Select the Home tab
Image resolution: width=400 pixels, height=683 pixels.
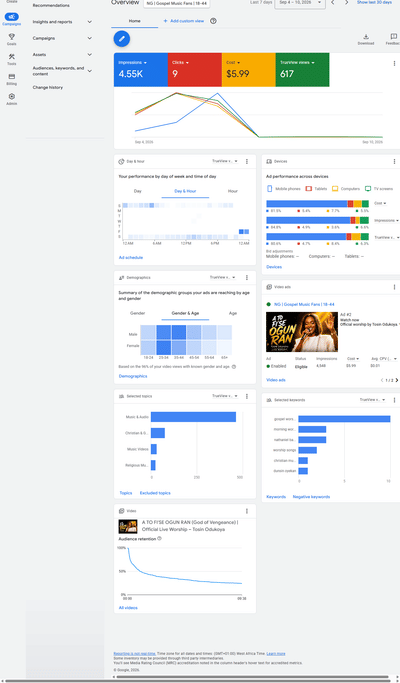[x=135, y=21]
